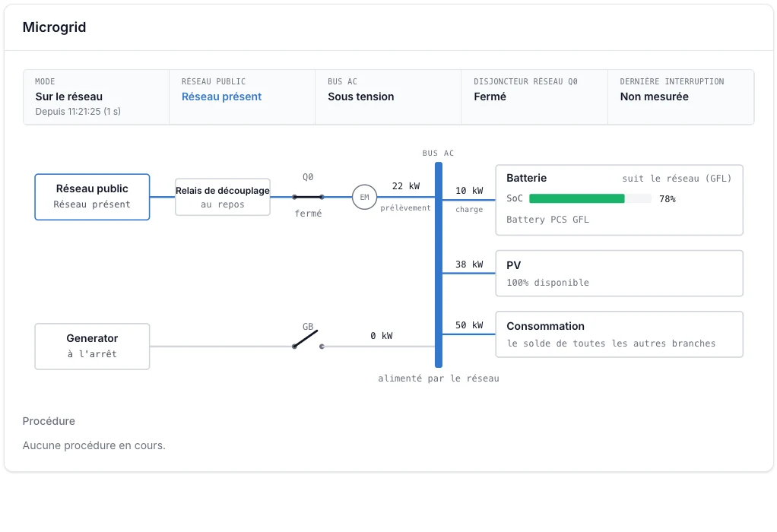777x532 pixels.
Task: Click the 'Aucune procédure en cours.' message
Action: [x=94, y=445]
